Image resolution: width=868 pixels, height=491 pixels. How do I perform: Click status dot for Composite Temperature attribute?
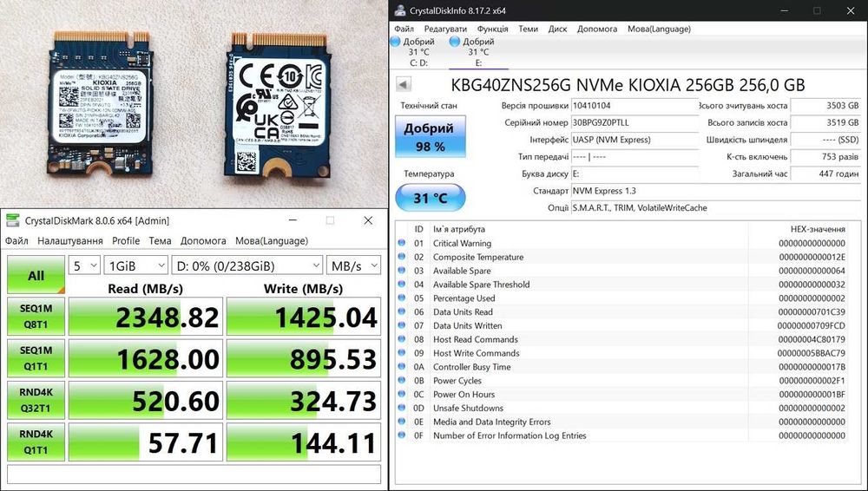[x=402, y=257]
